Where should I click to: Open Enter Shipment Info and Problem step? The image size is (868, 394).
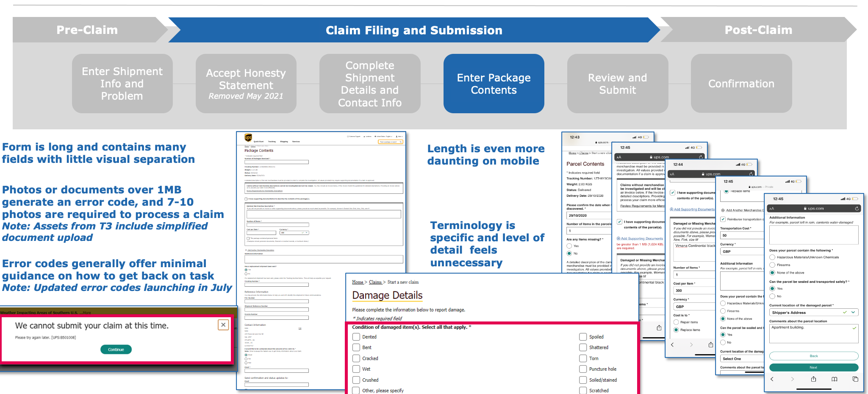pos(122,84)
